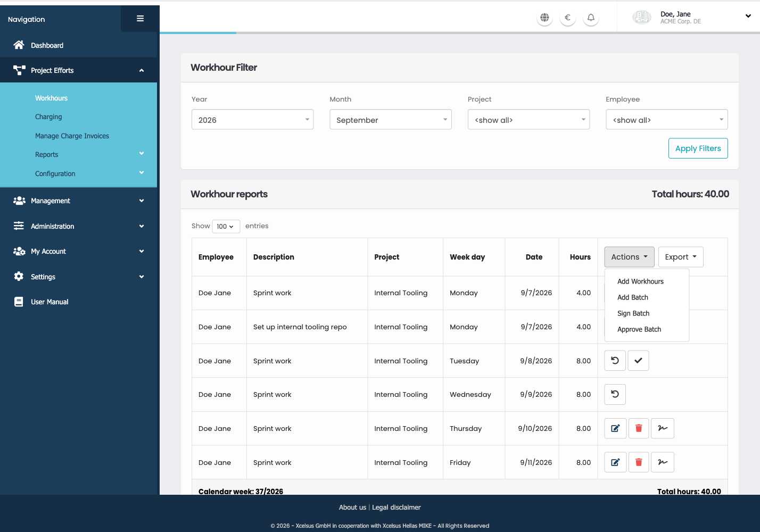Open the User Manual link
The height and width of the screenshot is (532, 760).
[x=49, y=302]
